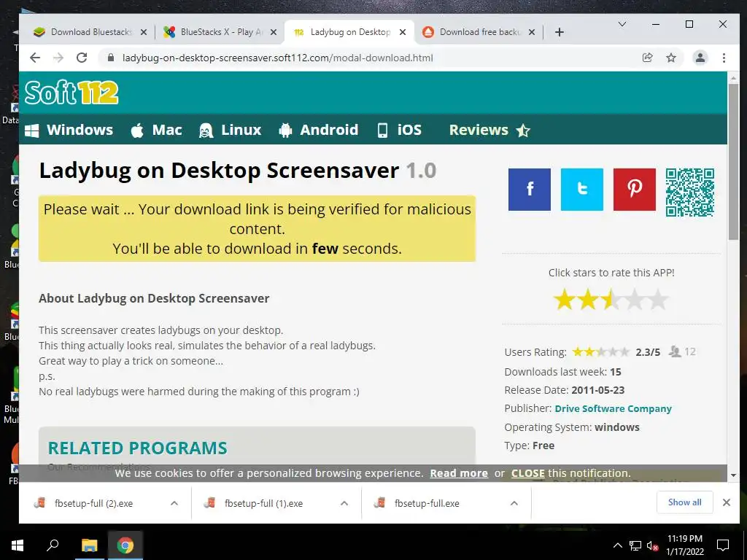Click the muted volume tray icon
This screenshot has height=560, width=747.
[x=652, y=545]
